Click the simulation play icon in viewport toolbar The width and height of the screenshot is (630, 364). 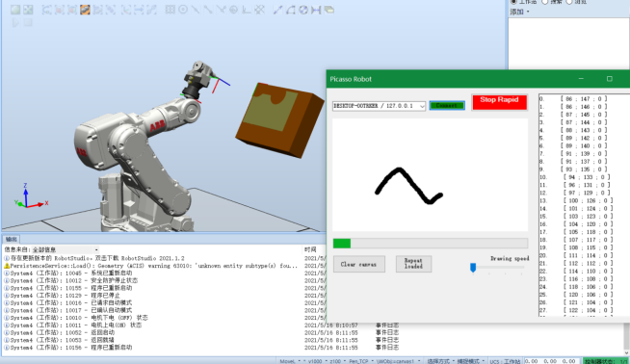click(15, 23)
